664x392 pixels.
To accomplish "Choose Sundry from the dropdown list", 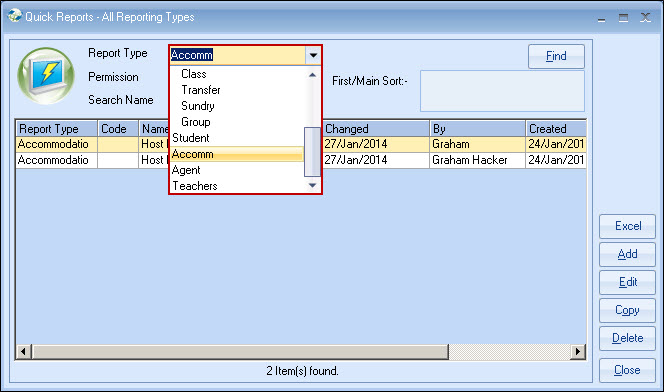I will click(x=198, y=106).
